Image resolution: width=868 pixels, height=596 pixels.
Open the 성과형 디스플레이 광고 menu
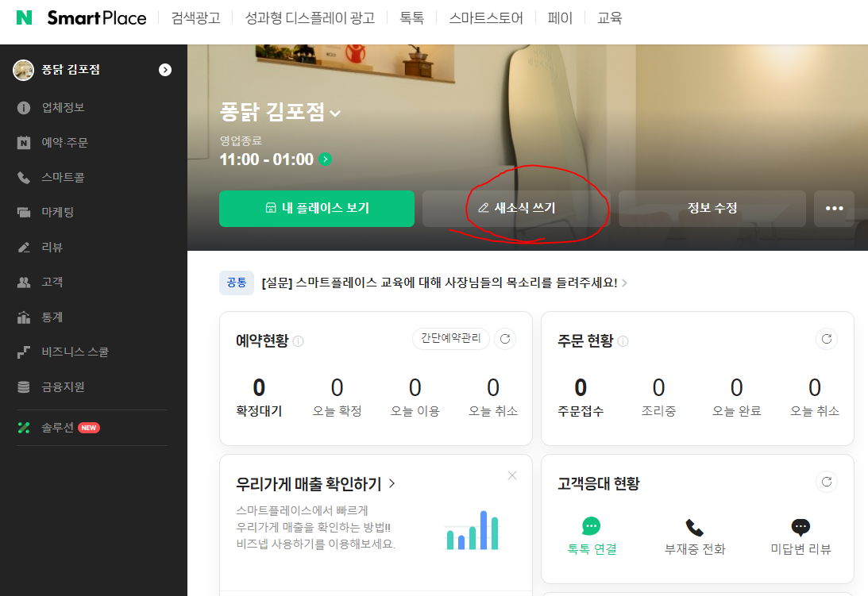310,18
